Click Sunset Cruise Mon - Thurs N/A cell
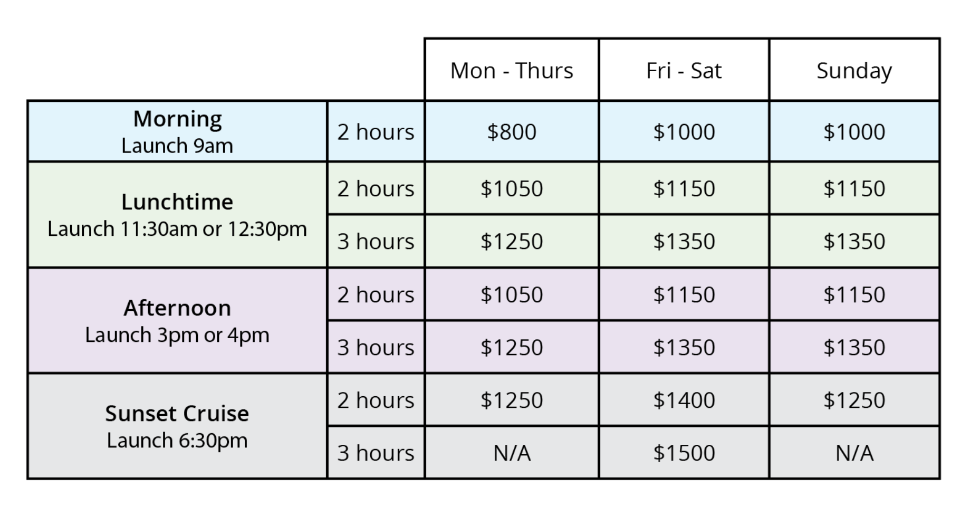The height and width of the screenshot is (516, 980). tap(511, 453)
